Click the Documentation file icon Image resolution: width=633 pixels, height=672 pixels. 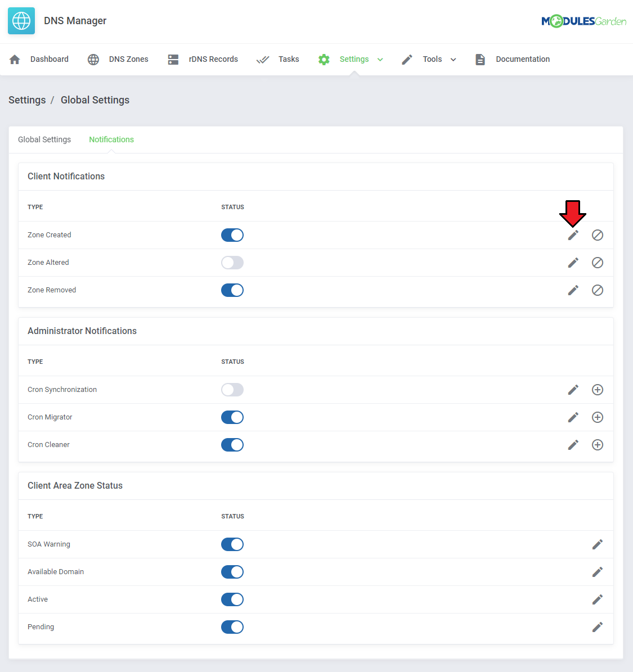tap(480, 60)
